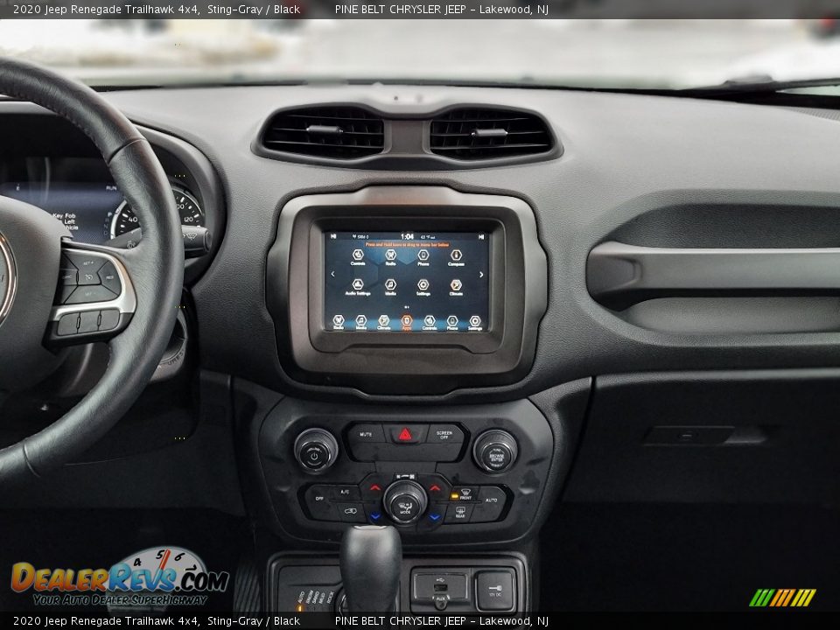Tap the AUTO terrain mode indicator by the shifter
840x630 pixels.
(x=302, y=598)
